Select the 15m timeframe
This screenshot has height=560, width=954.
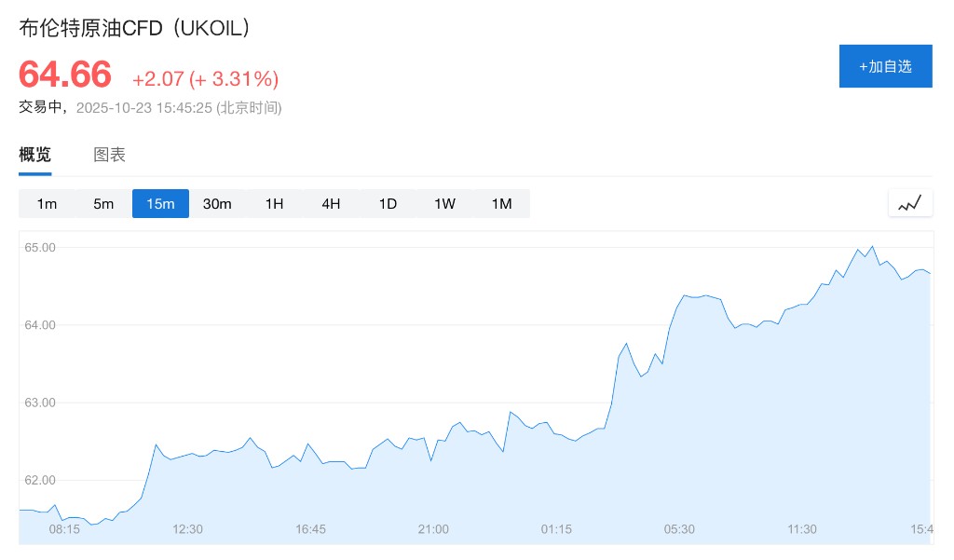point(160,203)
